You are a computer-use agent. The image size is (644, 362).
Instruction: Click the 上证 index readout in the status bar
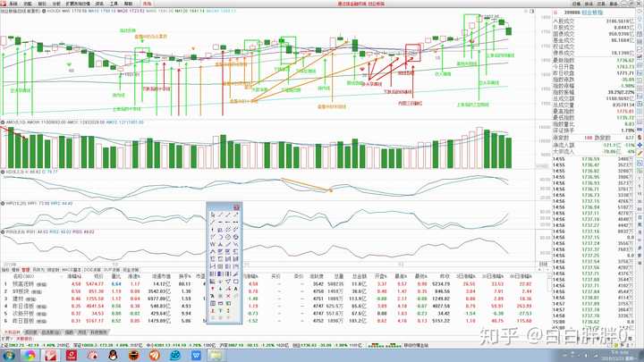click(35, 346)
